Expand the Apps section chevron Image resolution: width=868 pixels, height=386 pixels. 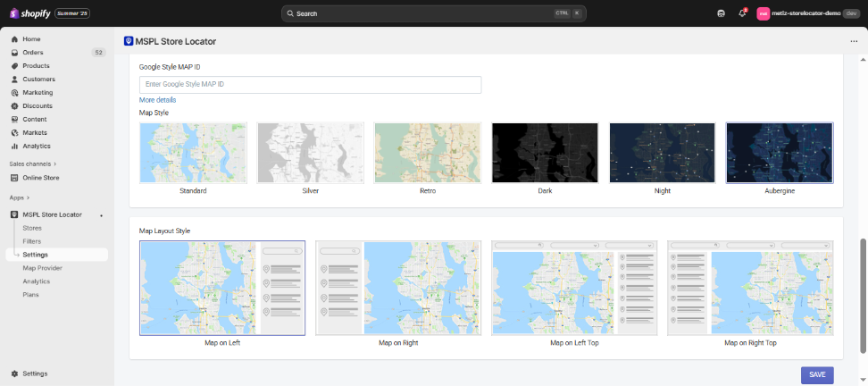click(x=28, y=197)
